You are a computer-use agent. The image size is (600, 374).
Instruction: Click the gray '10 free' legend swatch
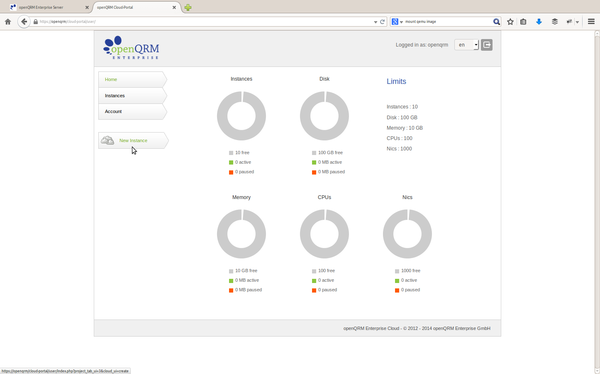(231, 153)
